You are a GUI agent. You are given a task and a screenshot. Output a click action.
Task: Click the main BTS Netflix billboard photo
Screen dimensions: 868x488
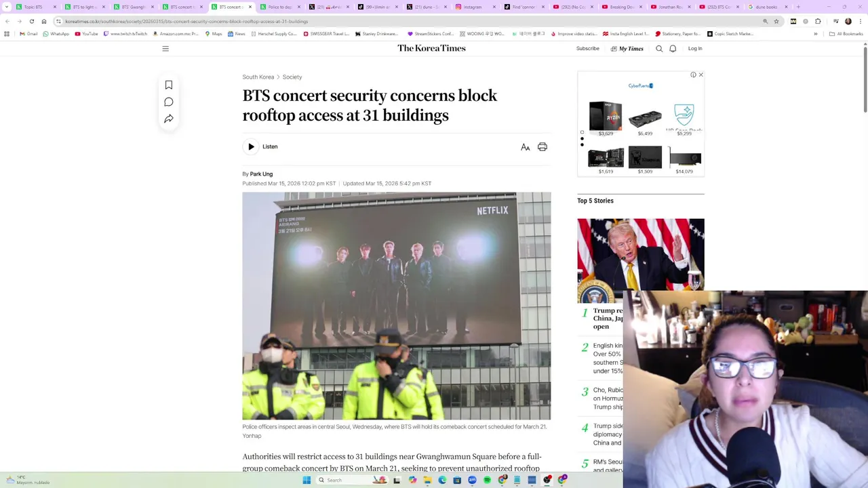tap(397, 306)
